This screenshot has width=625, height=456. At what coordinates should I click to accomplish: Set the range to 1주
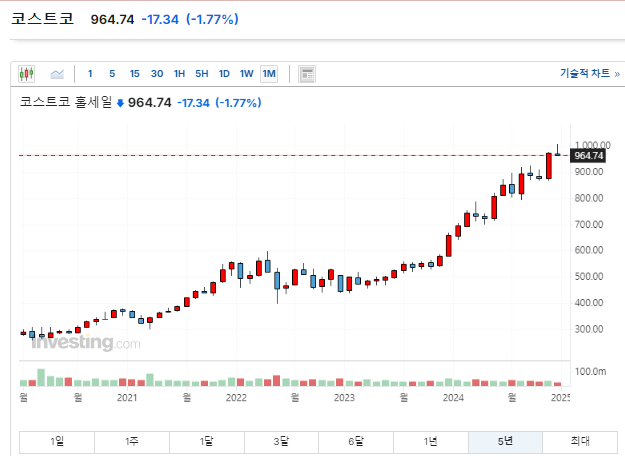tap(132, 441)
